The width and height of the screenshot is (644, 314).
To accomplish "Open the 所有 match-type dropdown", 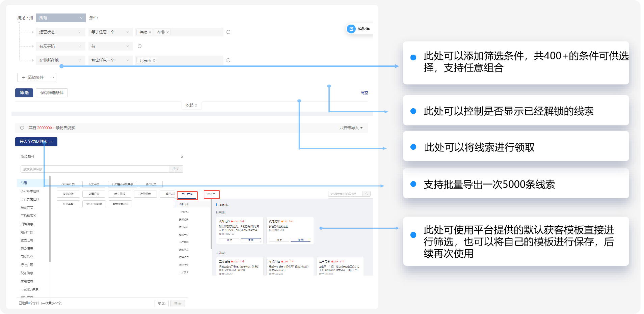I will pyautogui.click(x=61, y=18).
